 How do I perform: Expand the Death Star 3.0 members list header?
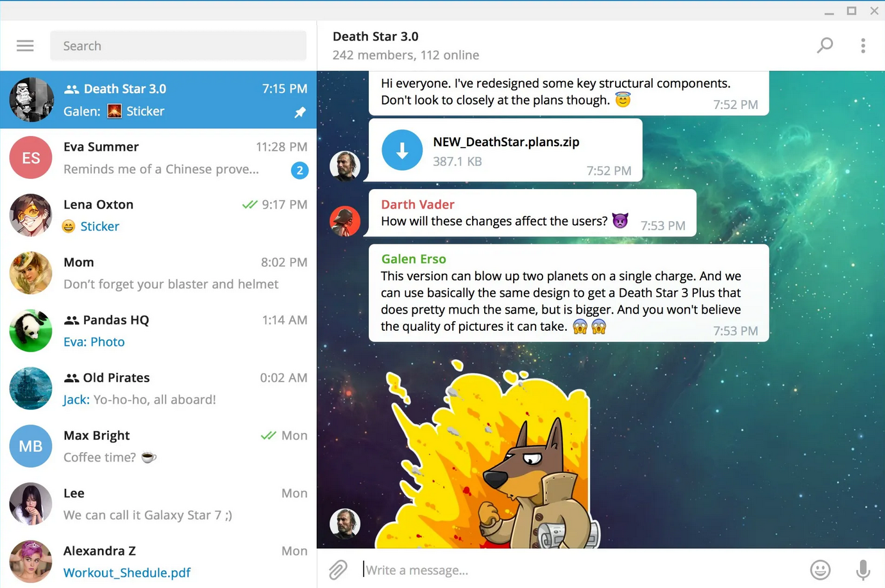coord(405,55)
